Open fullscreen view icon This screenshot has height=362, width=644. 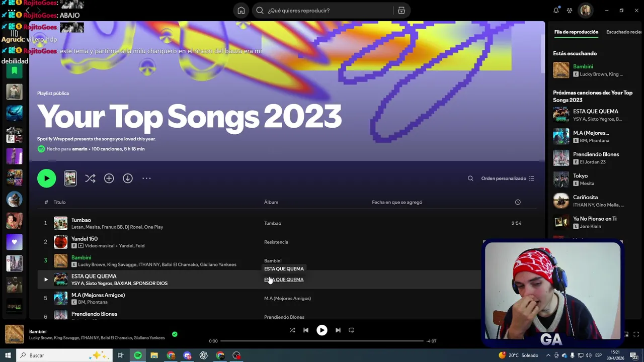click(x=636, y=334)
